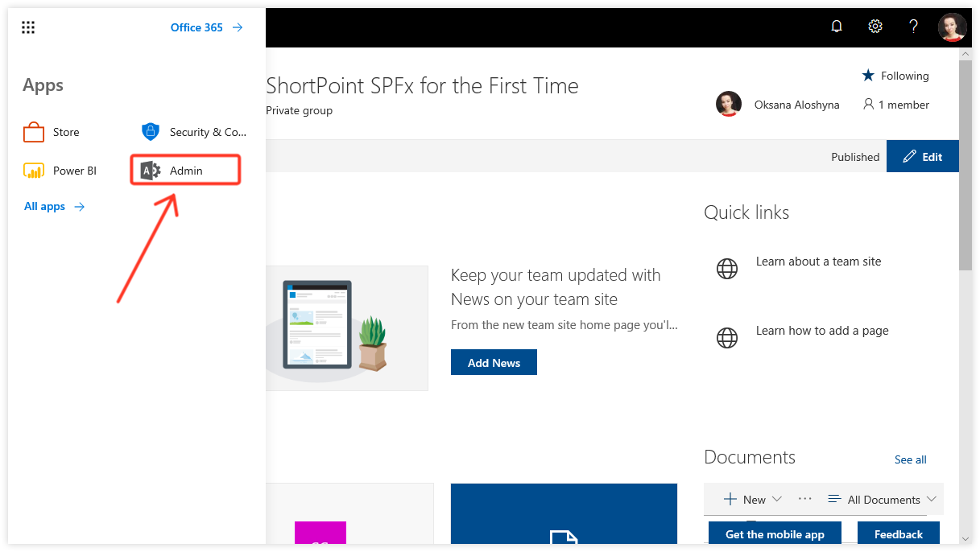
Task: Open Office 365 settings gear
Action: pyautogui.click(x=875, y=26)
